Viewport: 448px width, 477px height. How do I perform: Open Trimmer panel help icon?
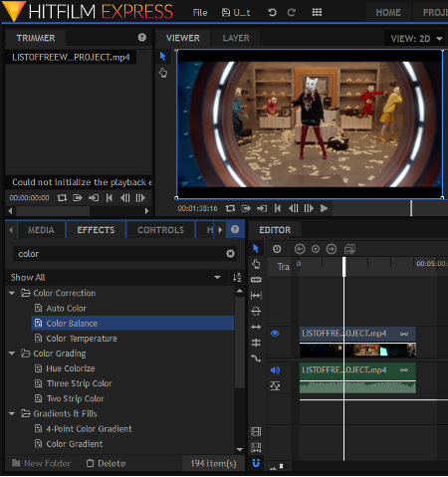pyautogui.click(x=142, y=38)
